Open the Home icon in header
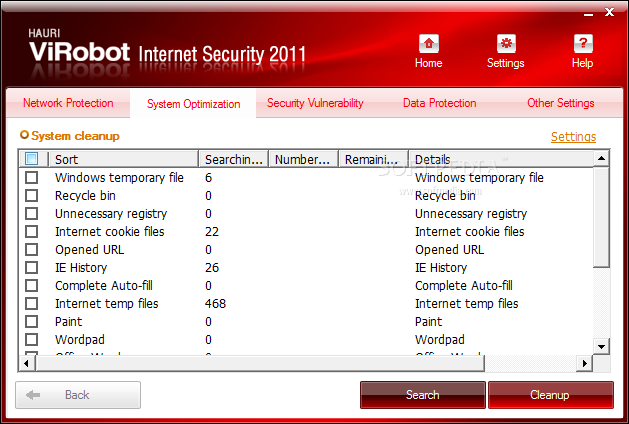The height and width of the screenshot is (424, 629). (x=428, y=43)
